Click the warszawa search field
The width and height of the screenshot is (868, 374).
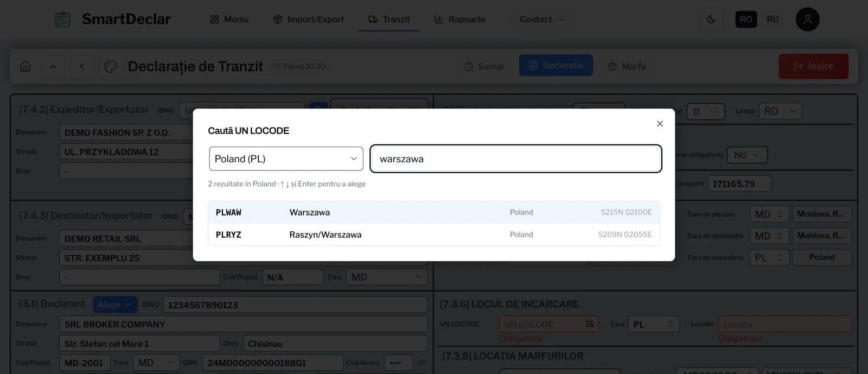[x=516, y=159]
